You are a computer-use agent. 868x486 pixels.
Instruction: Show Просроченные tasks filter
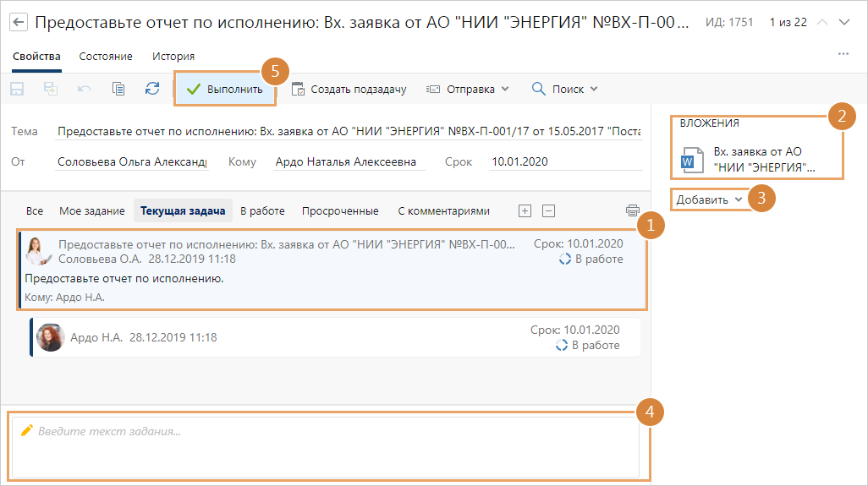pyautogui.click(x=340, y=210)
